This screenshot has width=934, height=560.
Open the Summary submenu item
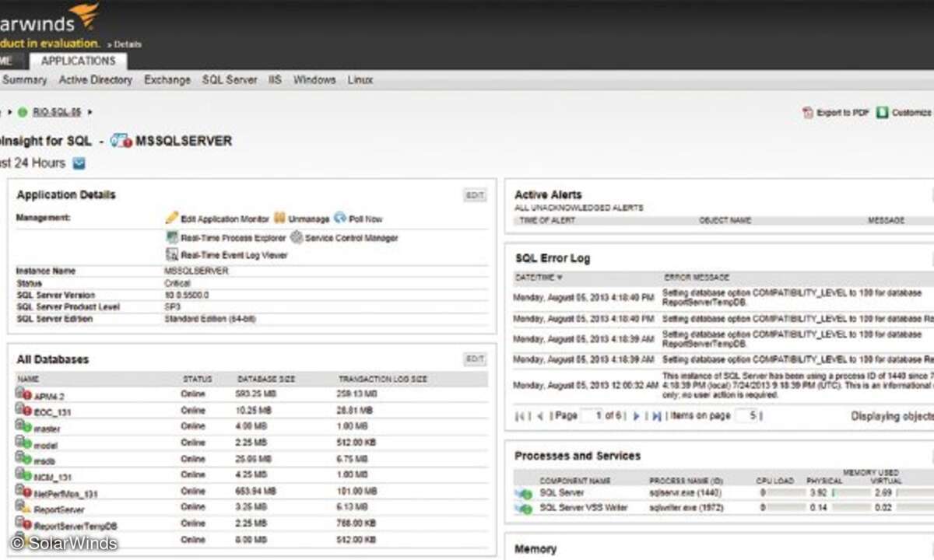[25, 79]
